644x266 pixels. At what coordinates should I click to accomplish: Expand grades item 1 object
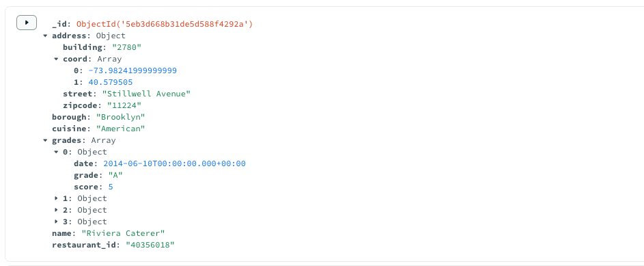pos(56,198)
